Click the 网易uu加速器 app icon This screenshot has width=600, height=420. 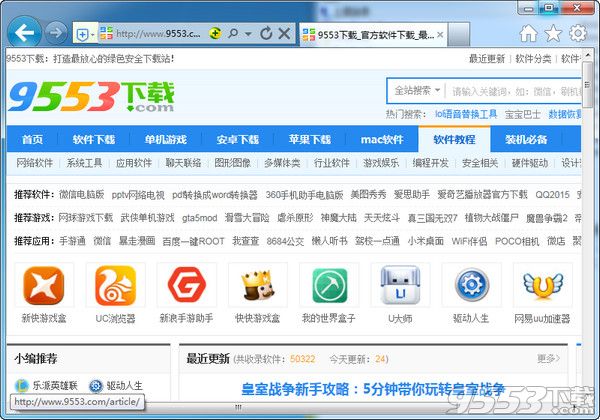click(x=543, y=285)
